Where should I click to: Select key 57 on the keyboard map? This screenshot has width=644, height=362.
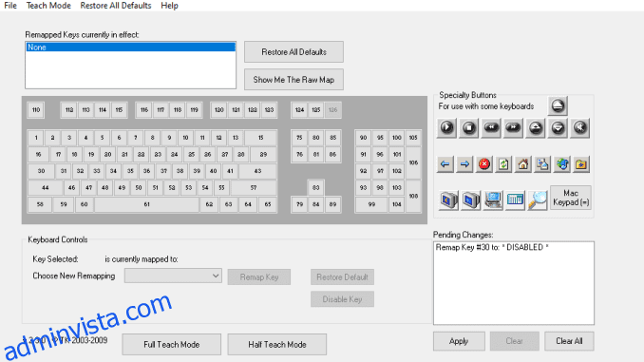tap(254, 188)
